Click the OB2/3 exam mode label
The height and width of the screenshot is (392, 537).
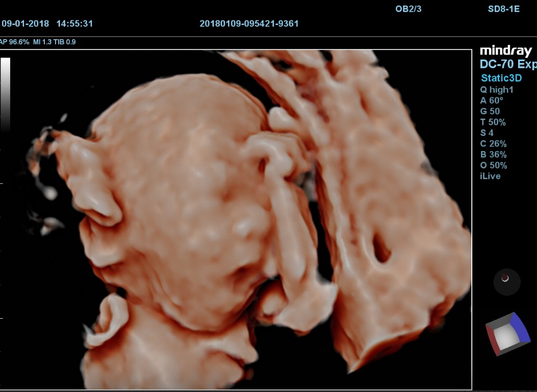pos(408,9)
